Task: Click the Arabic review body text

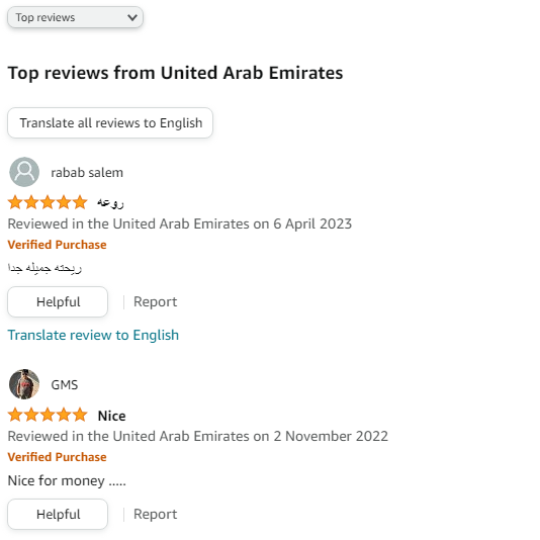Action: [45, 268]
